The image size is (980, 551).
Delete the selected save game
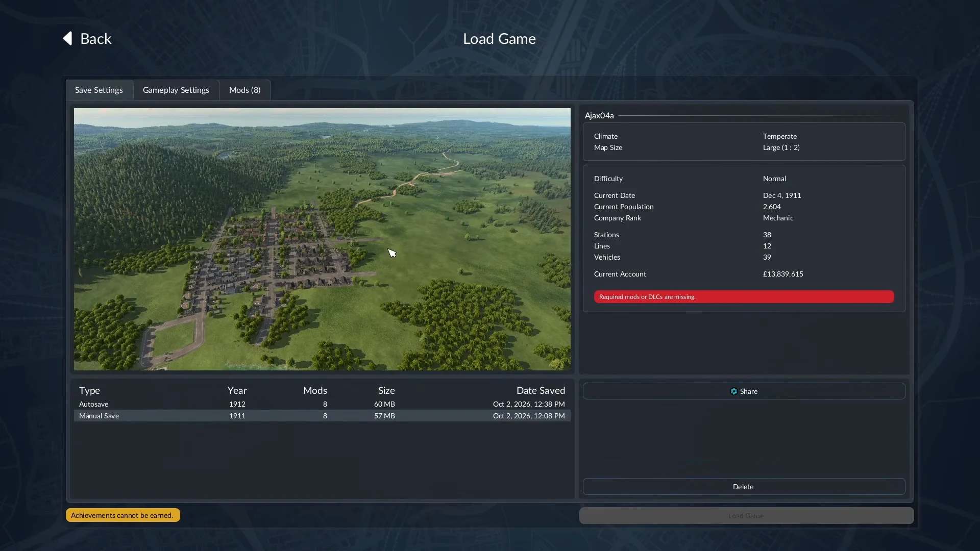pyautogui.click(x=744, y=487)
